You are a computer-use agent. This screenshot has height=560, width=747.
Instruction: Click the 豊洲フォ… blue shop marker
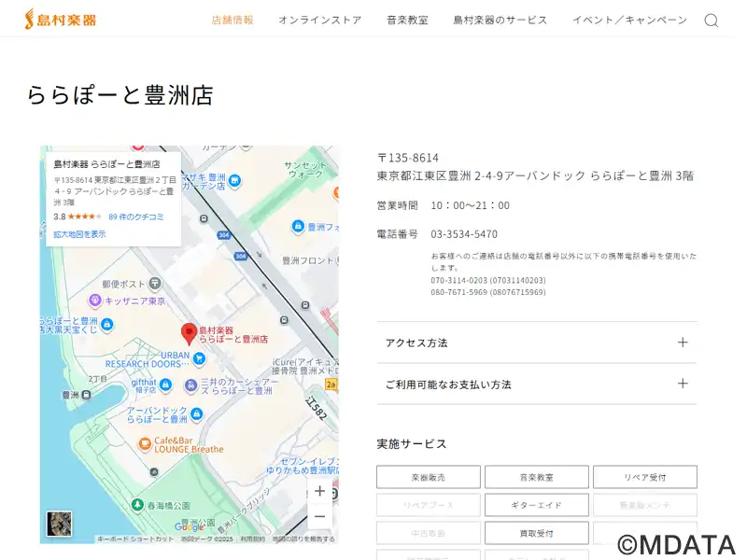298,226
